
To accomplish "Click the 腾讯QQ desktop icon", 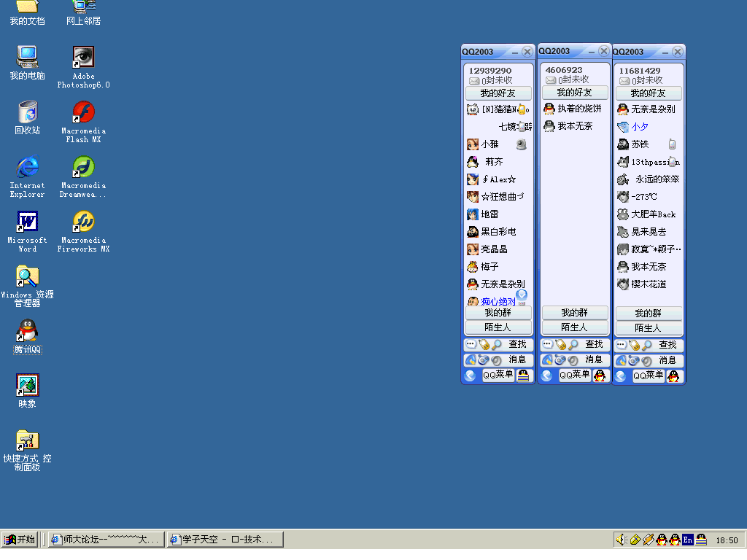I will pyautogui.click(x=27, y=332).
